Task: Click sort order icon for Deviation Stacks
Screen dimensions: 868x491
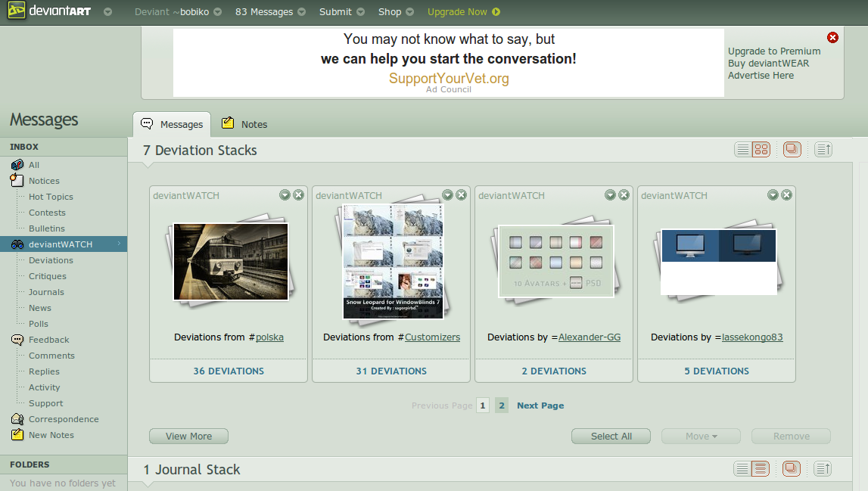Action: tap(823, 150)
